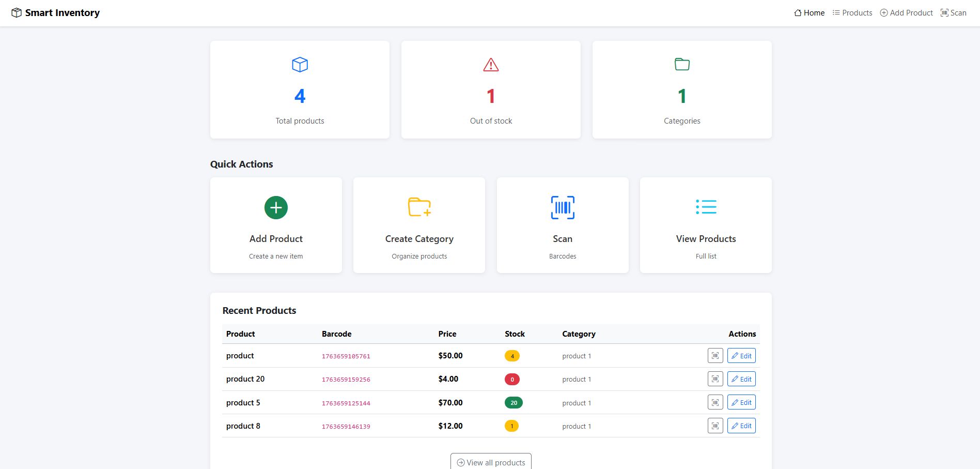Click the View Products list icon

click(x=706, y=207)
